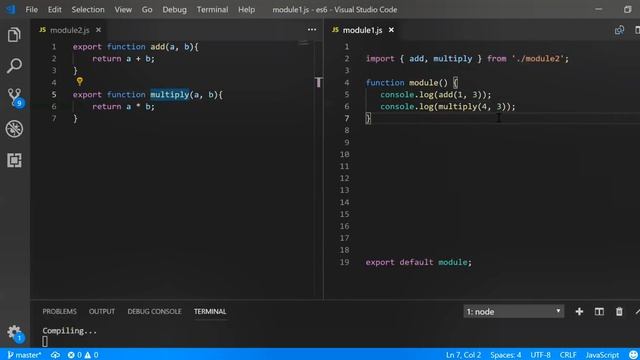Click 'function module()' declaration in module1.js
The image size is (640, 360).
407,82
